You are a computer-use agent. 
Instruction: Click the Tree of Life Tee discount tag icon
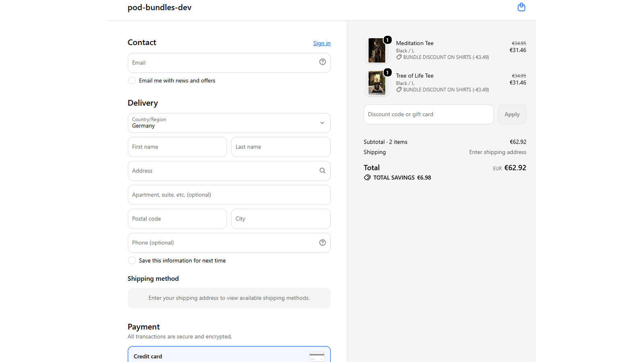coord(399,90)
